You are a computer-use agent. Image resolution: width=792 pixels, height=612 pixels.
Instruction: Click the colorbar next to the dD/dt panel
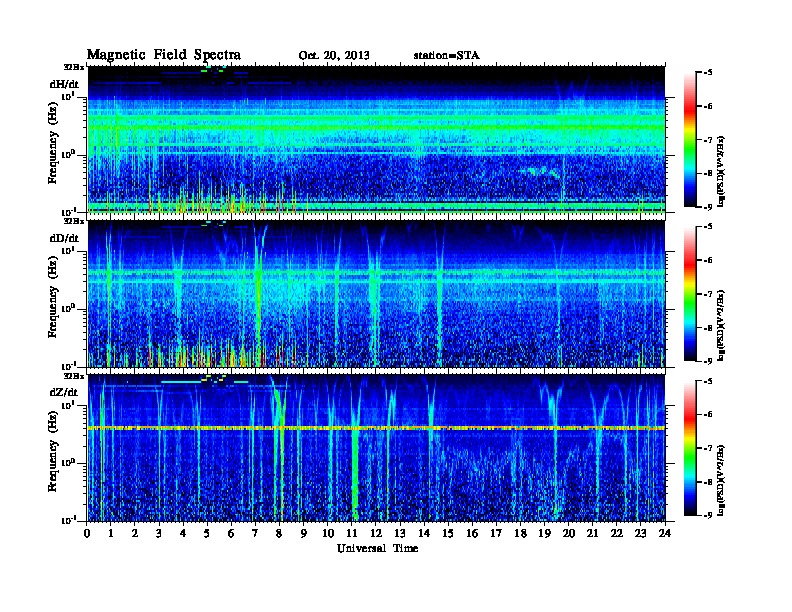[x=690, y=293]
